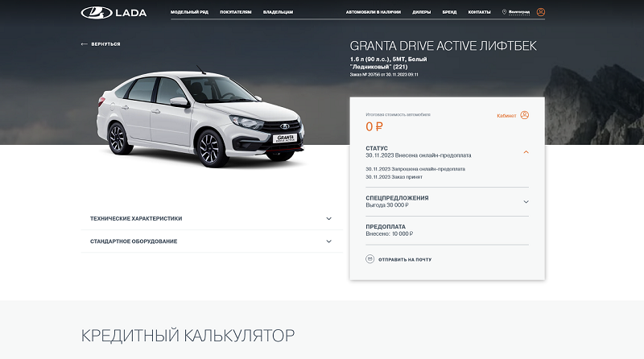Image resolution: width=644 pixels, height=359 pixels.
Task: Click text Выгода 30 000 ₽
Action: (387, 205)
